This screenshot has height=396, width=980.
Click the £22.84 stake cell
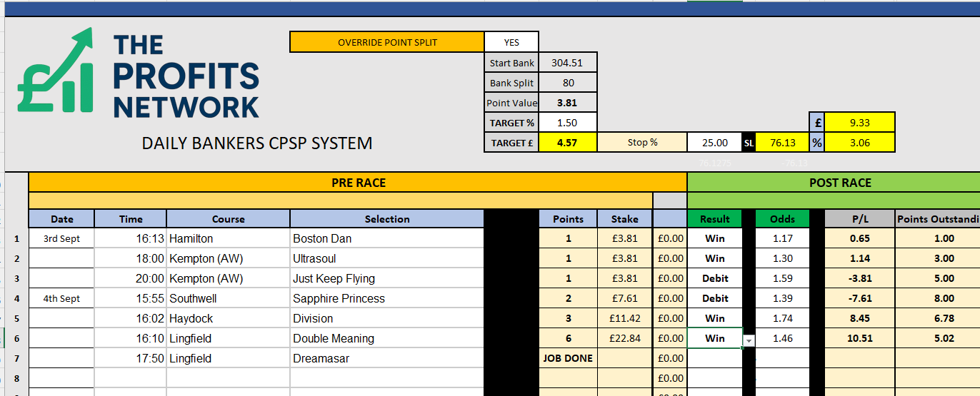click(x=625, y=338)
